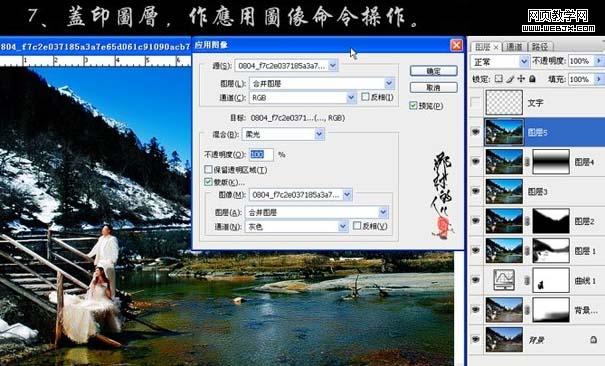Open the 源(S) source dropdown

click(x=333, y=66)
